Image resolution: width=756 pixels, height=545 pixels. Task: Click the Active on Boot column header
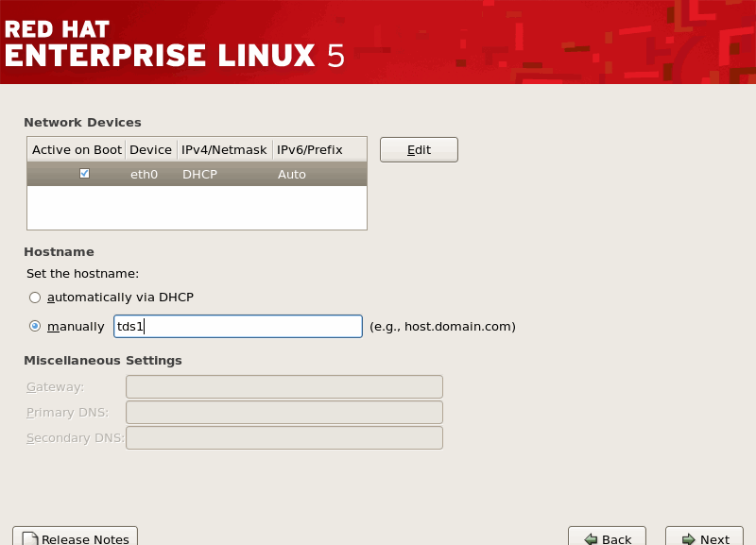click(77, 149)
